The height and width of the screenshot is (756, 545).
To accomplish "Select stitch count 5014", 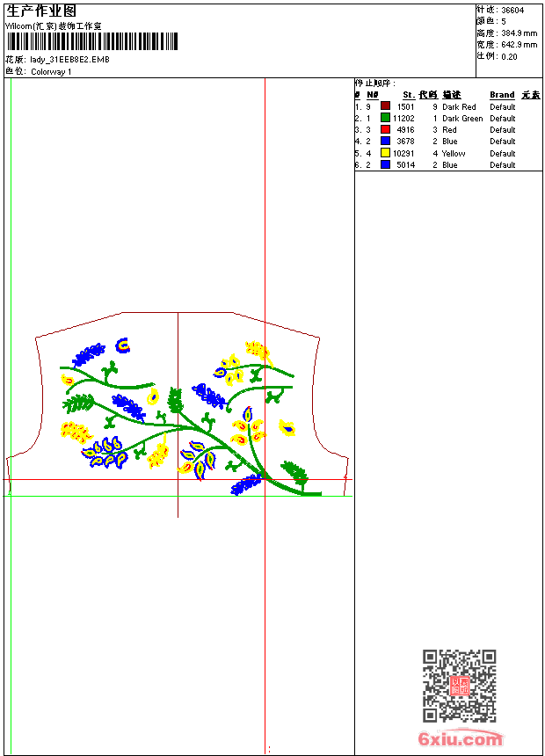I will tap(405, 165).
